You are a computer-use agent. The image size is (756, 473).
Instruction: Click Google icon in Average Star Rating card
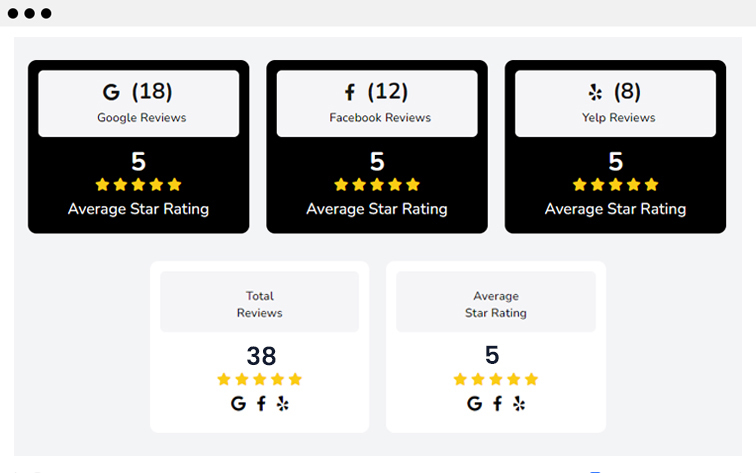tap(474, 403)
